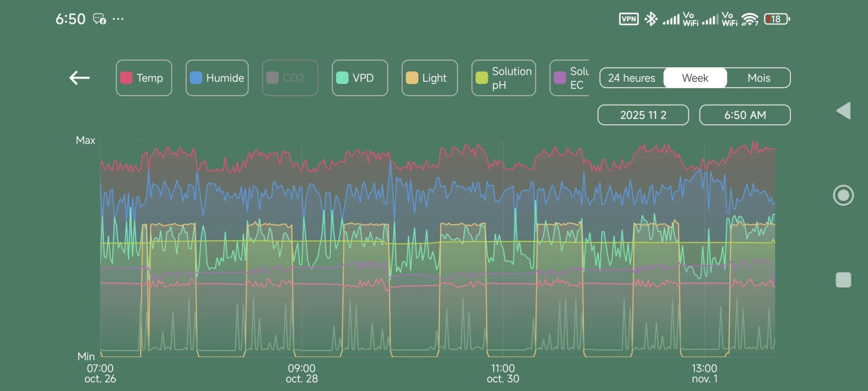
Task: Tap the Bluetooth status icon
Action: point(651,19)
